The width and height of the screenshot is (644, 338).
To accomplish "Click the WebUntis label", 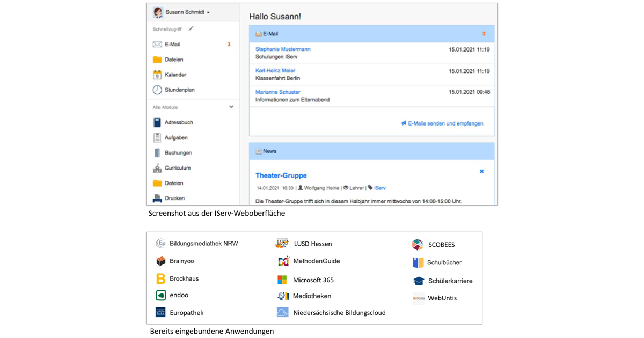I will pyautogui.click(x=442, y=298).
